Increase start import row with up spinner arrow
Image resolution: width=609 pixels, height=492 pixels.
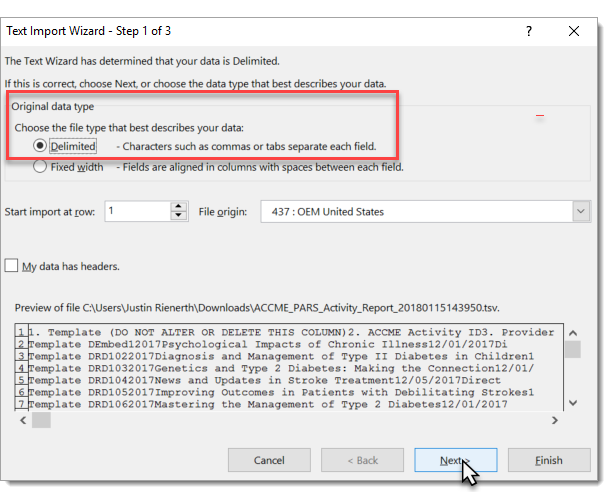(x=179, y=206)
